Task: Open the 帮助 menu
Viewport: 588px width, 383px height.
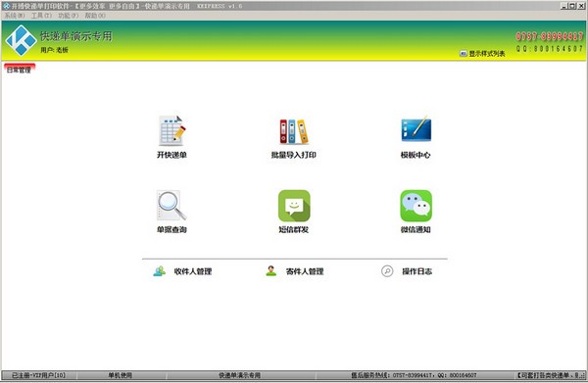Action: tap(95, 16)
